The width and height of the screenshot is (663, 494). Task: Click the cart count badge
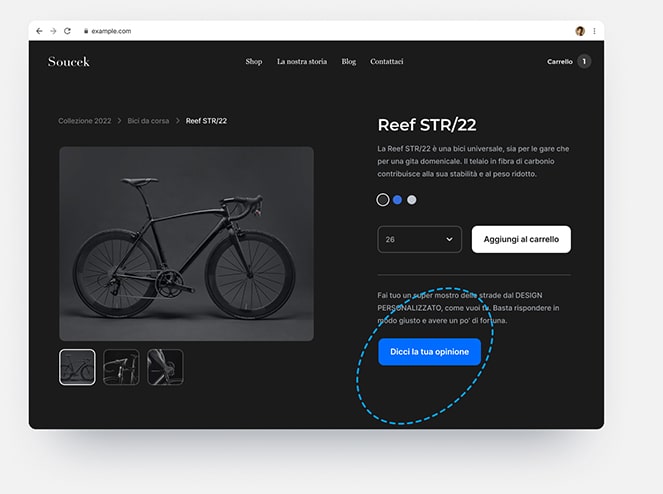tap(584, 61)
